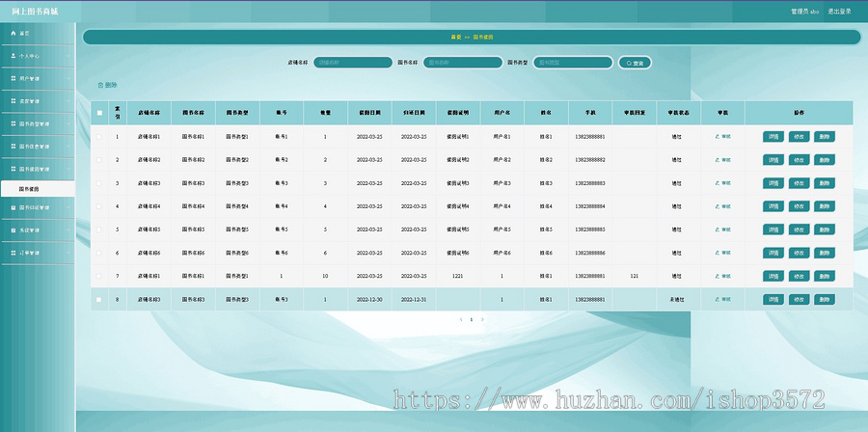Image resolution: width=868 pixels, height=432 pixels.
Task: Click the 审核 edit icon in row 2
Action: click(717, 159)
